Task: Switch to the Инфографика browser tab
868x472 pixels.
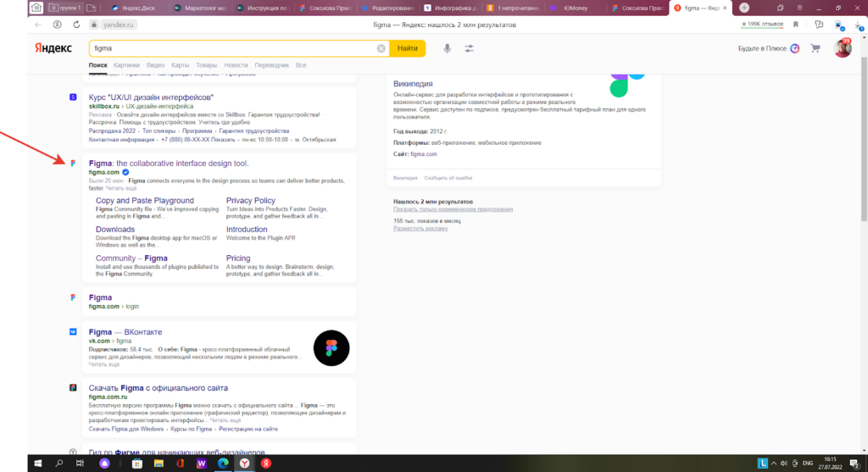Action: tap(451, 8)
